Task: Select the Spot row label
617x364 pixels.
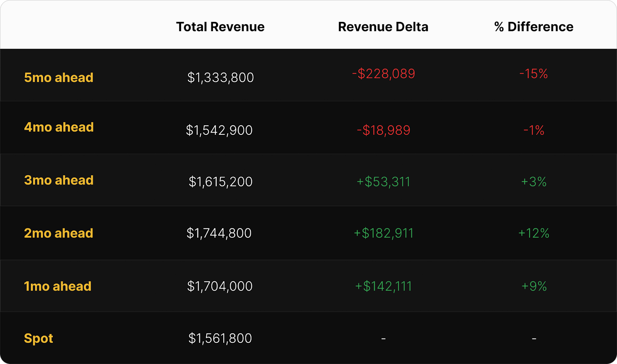Action: pos(38,338)
